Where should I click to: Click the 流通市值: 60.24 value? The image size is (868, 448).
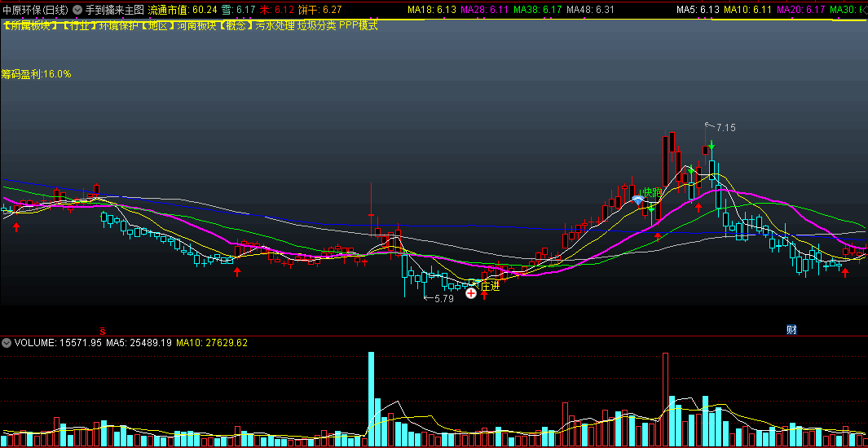pyautogui.click(x=182, y=10)
